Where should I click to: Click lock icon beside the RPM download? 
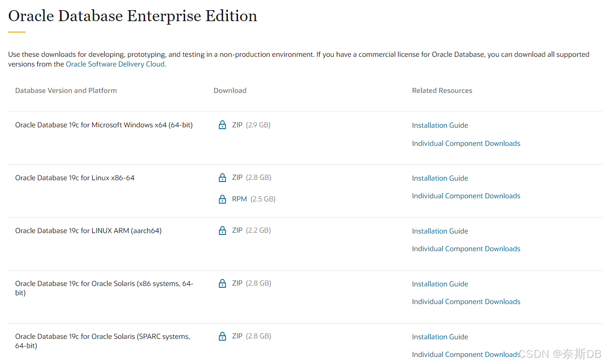pos(223,199)
